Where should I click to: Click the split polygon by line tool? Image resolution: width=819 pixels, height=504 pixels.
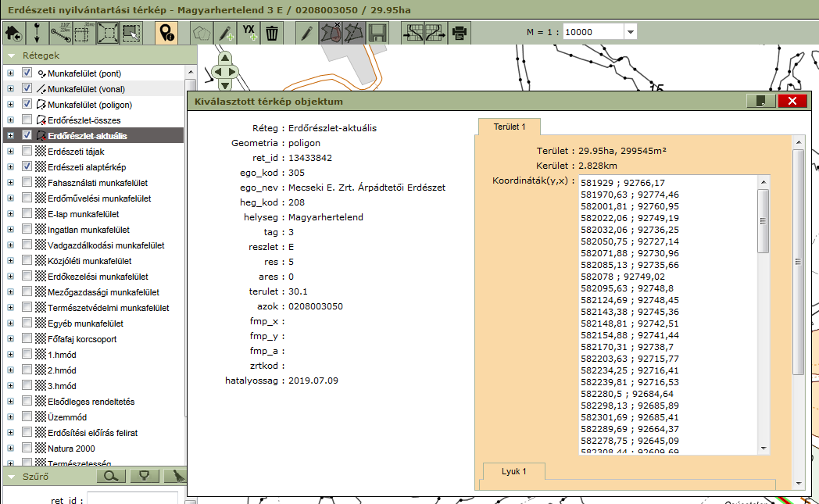coord(353,33)
